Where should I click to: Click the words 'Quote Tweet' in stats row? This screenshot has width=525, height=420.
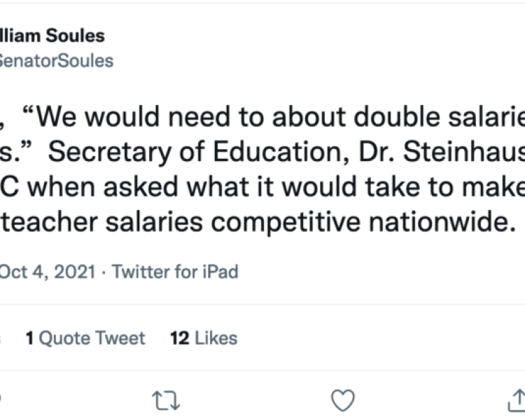click(x=92, y=339)
